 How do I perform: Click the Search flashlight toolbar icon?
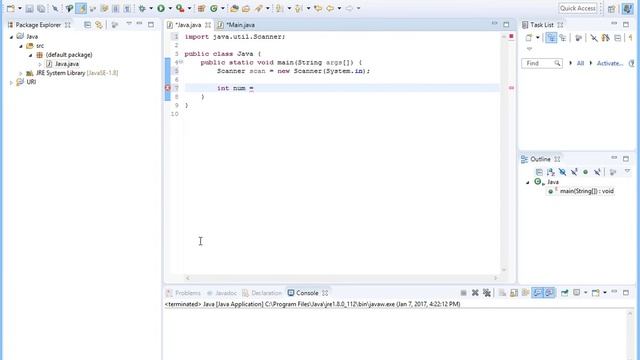pyautogui.click(x=258, y=8)
